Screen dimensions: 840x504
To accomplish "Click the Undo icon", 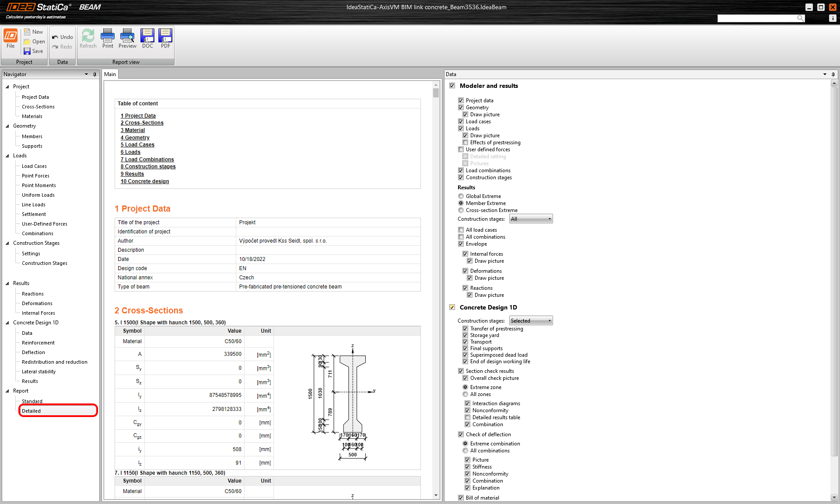I will 55,37.
